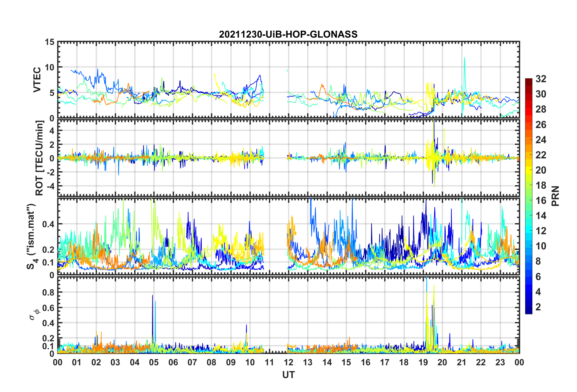Click UT axis hour label 21
577x392 pixels.
coord(462,362)
